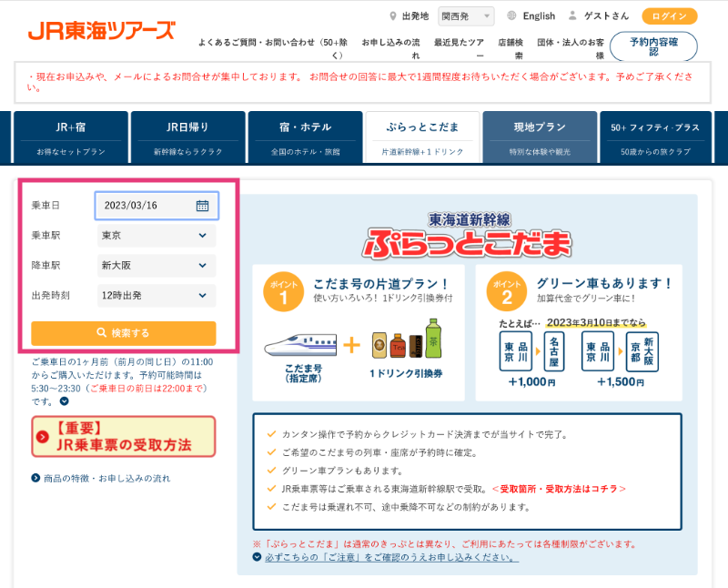Click the ログイン button
The height and width of the screenshot is (588, 728).
[x=670, y=16]
